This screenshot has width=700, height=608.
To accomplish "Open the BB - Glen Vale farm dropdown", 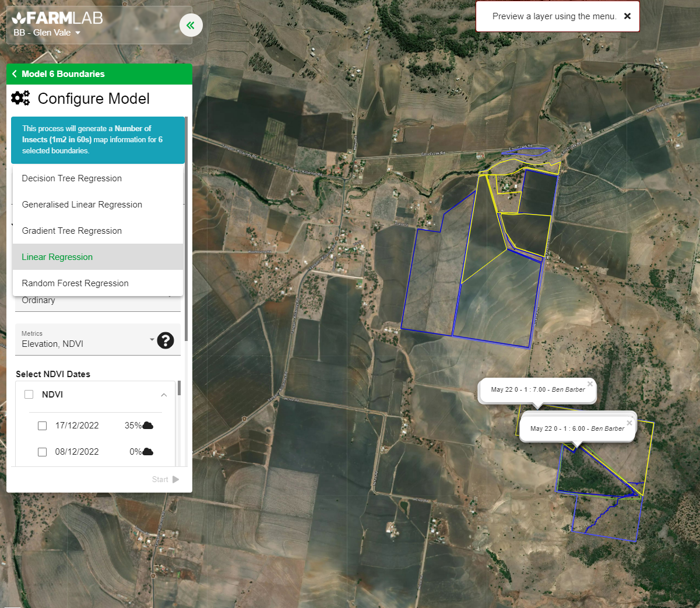I will (47, 33).
